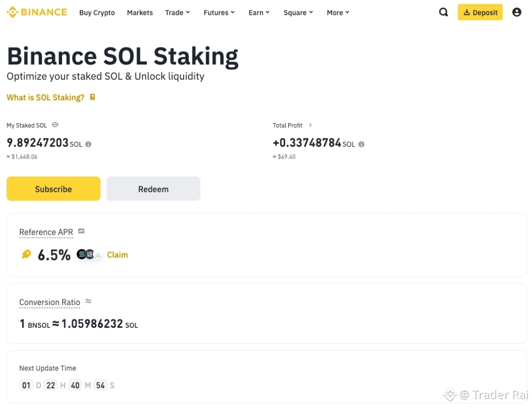532x407 pixels.
Task: Expand Total Profit details arrow
Action: (x=310, y=125)
